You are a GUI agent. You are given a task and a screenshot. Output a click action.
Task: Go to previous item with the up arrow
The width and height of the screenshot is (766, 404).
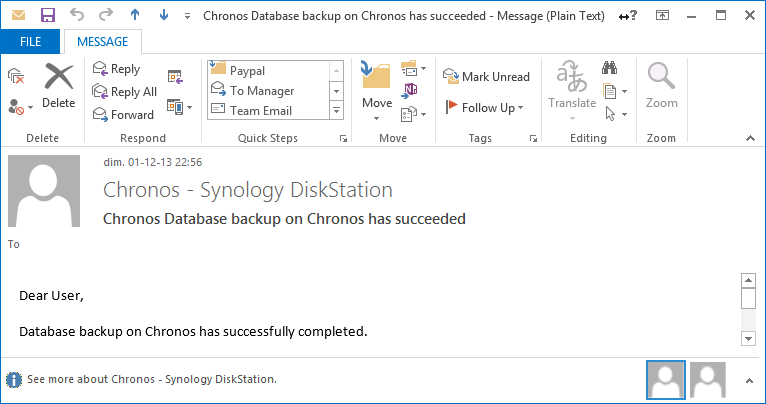[135, 15]
